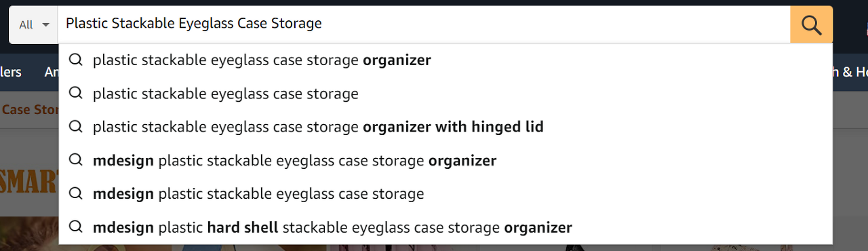Pick 'mdesign plastic stackable eyeglass case storage'

pyautogui.click(x=446, y=194)
